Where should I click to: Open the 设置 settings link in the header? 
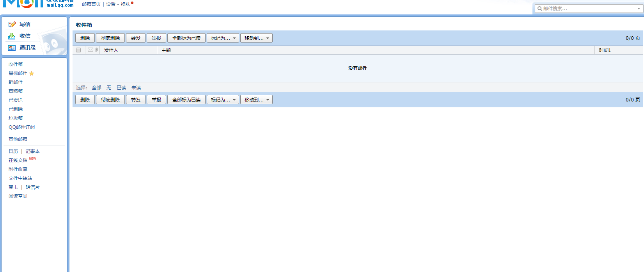[x=111, y=4]
